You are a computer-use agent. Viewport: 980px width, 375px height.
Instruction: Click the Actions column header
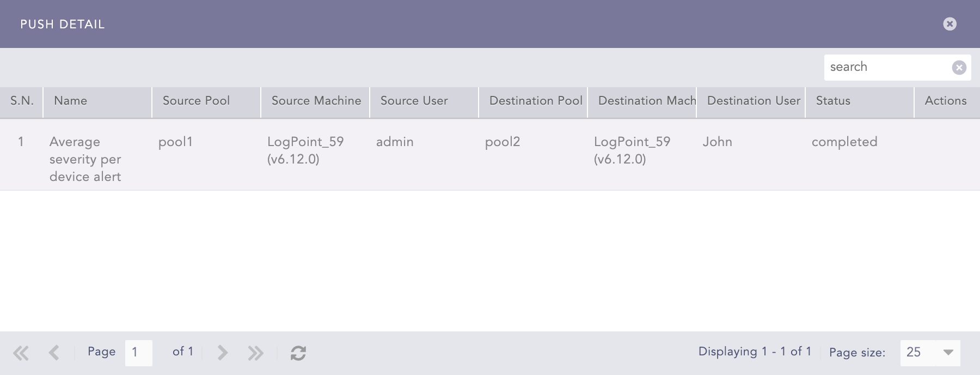pos(946,101)
